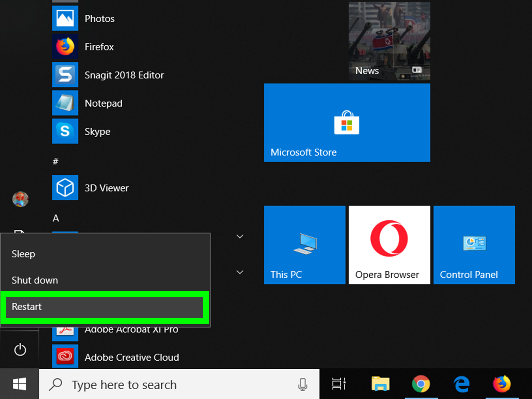Open Snagit 2018 Editor
The height and width of the screenshot is (399, 532).
(x=108, y=75)
